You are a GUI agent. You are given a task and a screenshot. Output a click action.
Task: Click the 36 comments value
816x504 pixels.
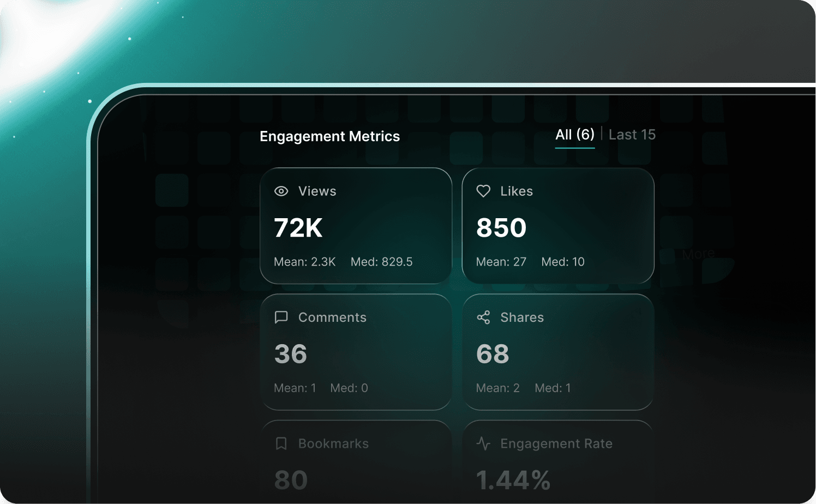pyautogui.click(x=291, y=354)
